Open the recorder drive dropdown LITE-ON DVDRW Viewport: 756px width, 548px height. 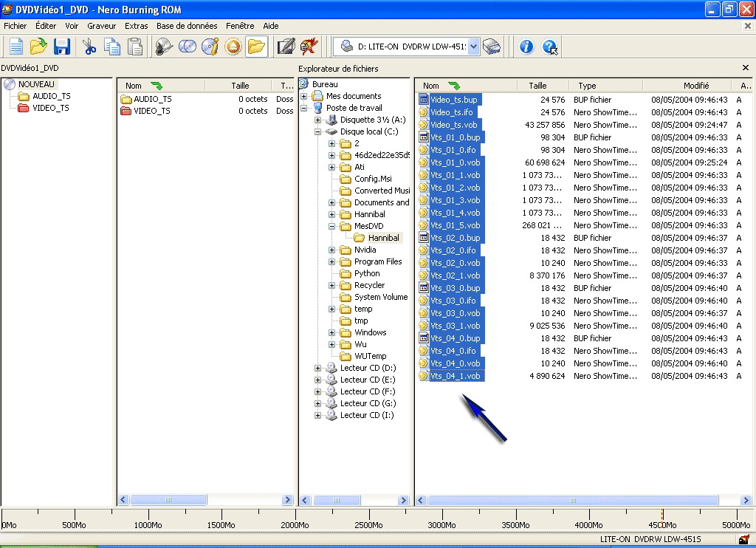(473, 47)
